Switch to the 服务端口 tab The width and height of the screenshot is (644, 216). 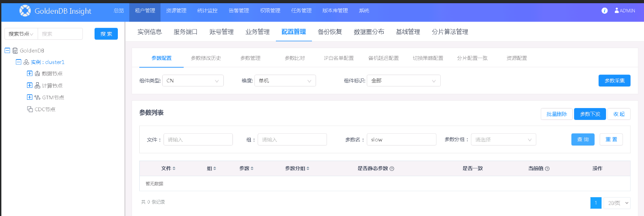point(186,32)
